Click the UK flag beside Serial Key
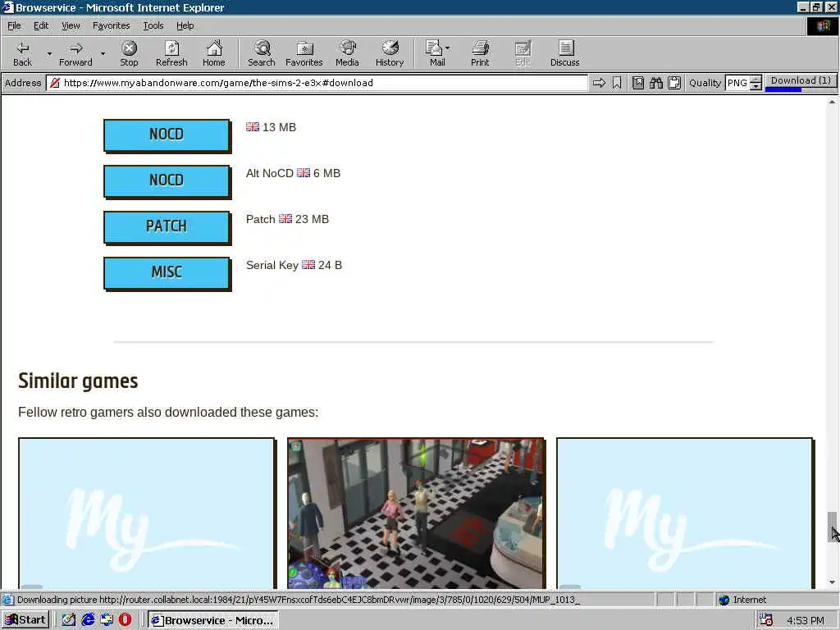Screen dimensions: 840x630 point(308,265)
